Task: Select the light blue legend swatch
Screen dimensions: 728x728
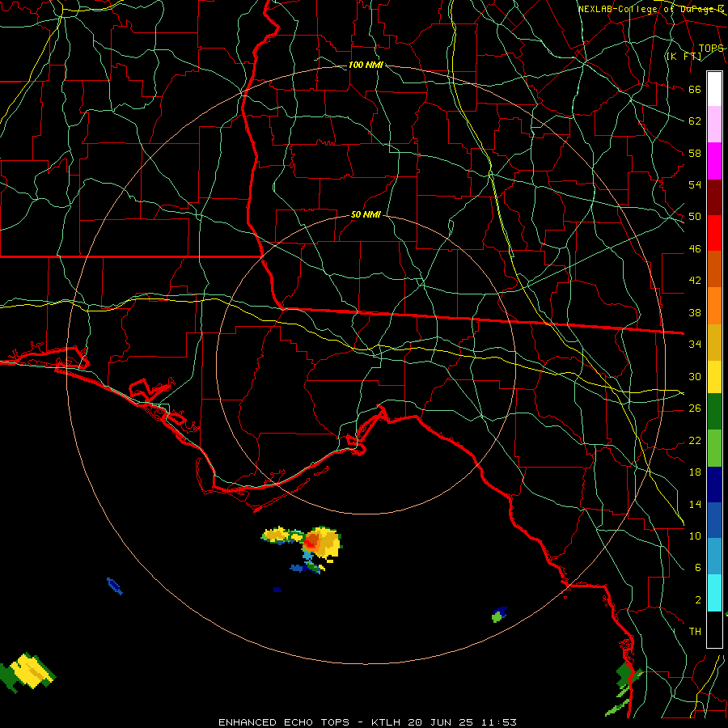Action: 714,557
